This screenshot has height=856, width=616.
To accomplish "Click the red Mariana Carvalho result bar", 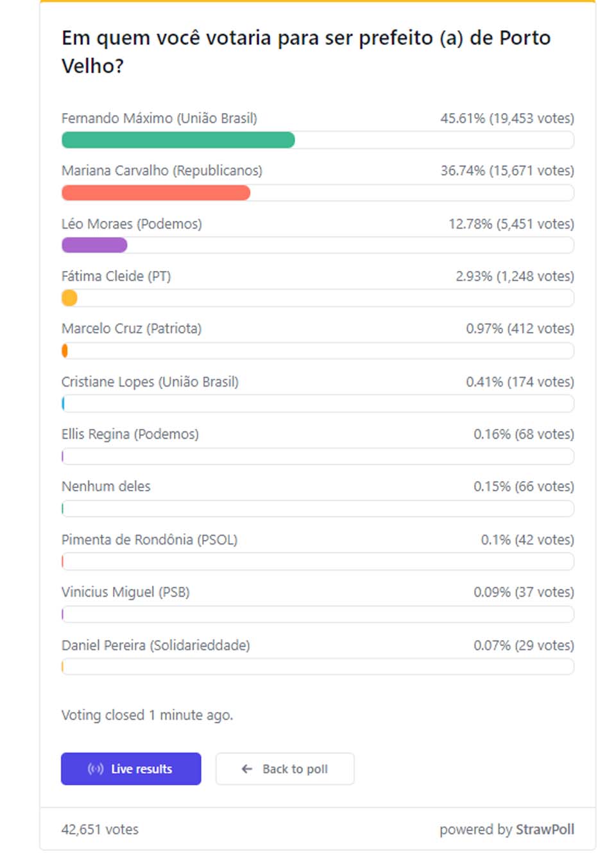I will [x=155, y=193].
